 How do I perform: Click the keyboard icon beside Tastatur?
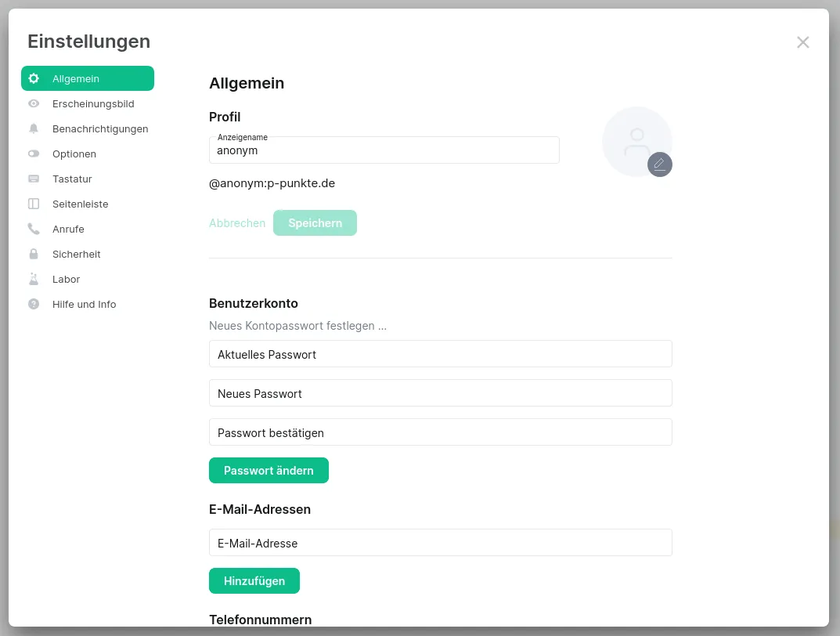point(34,179)
